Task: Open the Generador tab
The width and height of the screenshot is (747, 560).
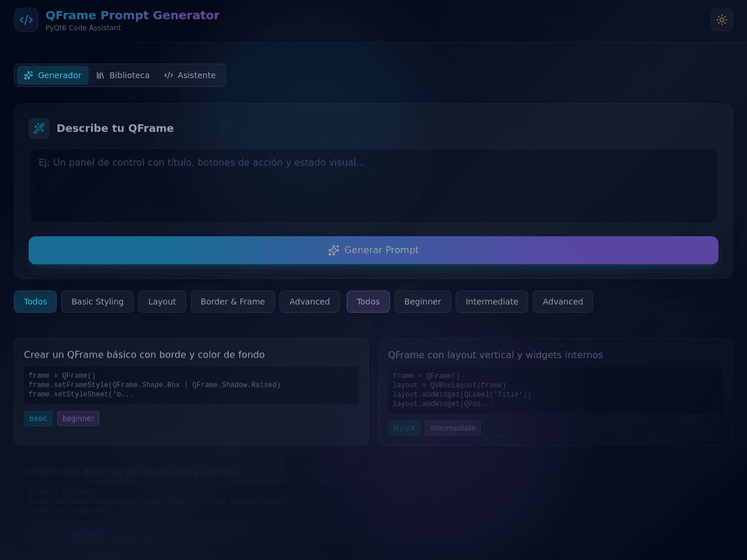Action: click(x=53, y=75)
